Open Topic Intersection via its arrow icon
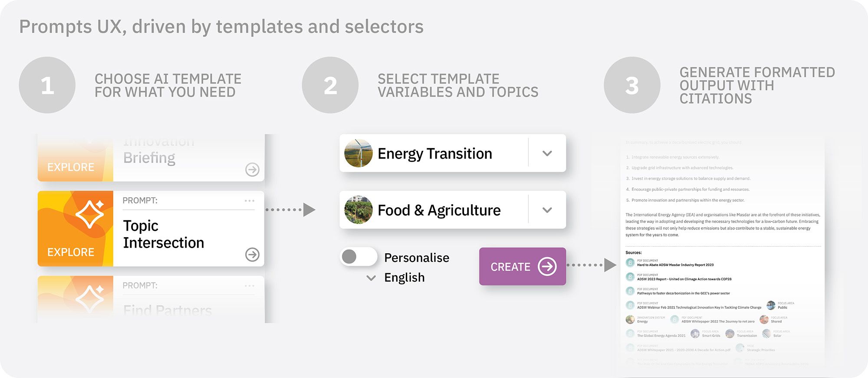 (x=252, y=255)
